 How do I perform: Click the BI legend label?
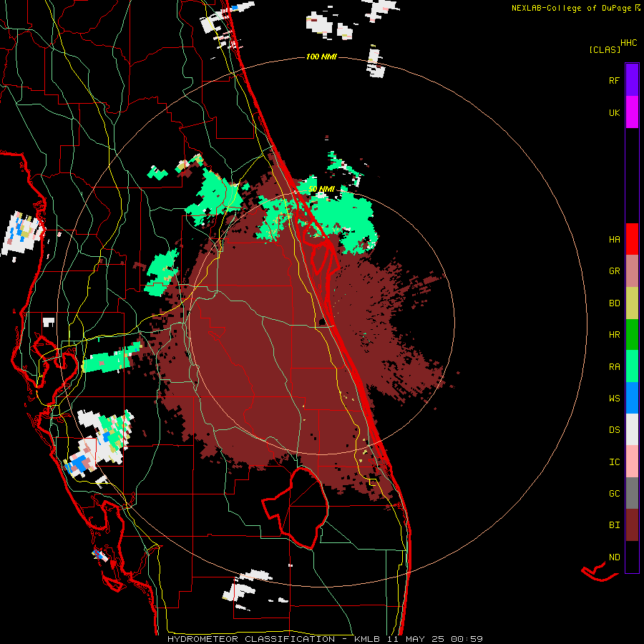point(614,525)
